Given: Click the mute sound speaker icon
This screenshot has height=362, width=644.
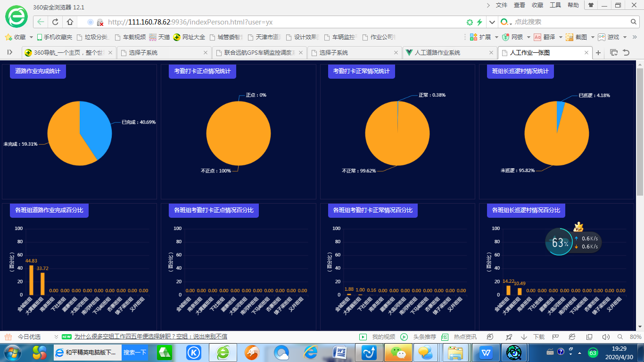Looking at the screenshot, I should tap(606, 337).
